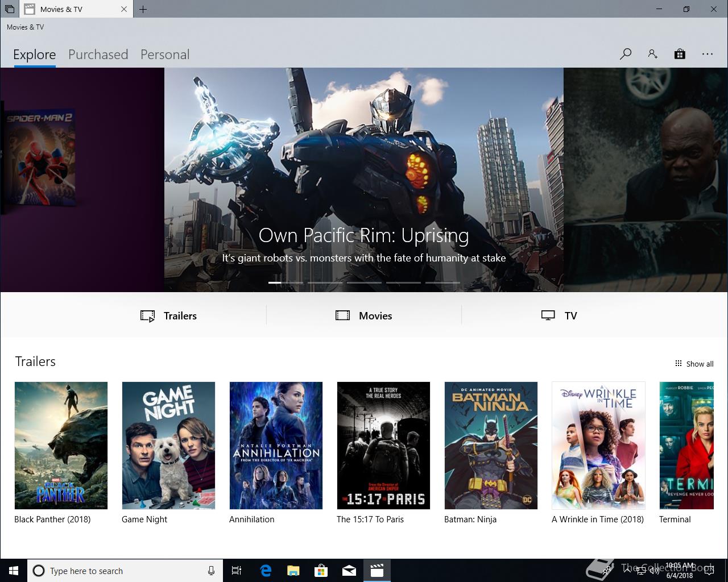Switch to the Purchased tab
Screen dimensions: 728x582
point(98,55)
